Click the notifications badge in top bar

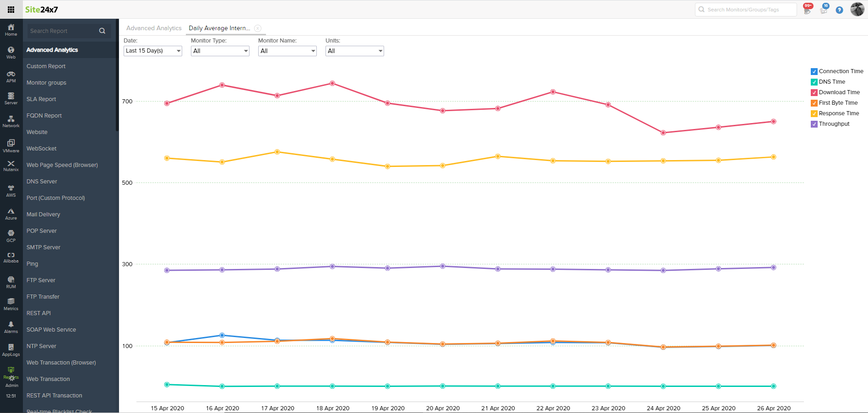[808, 6]
